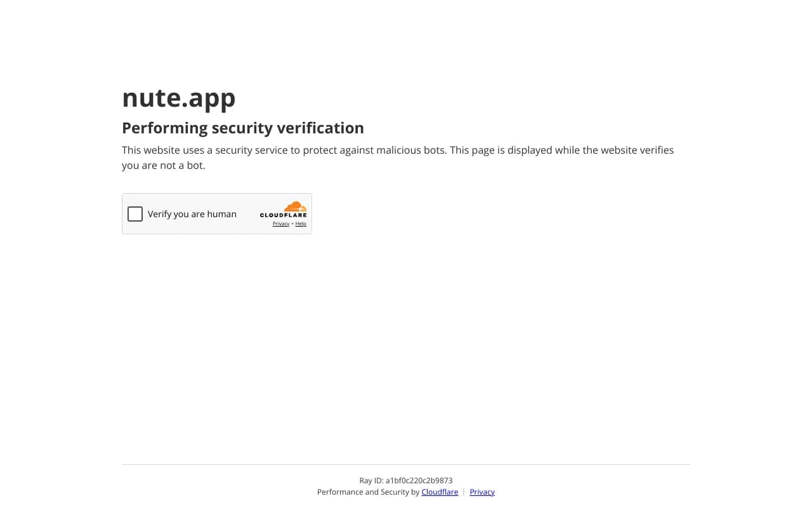Image resolution: width=812 pixels, height=508 pixels.
Task: Click the horizontal divider line above the footer
Action: (406, 464)
